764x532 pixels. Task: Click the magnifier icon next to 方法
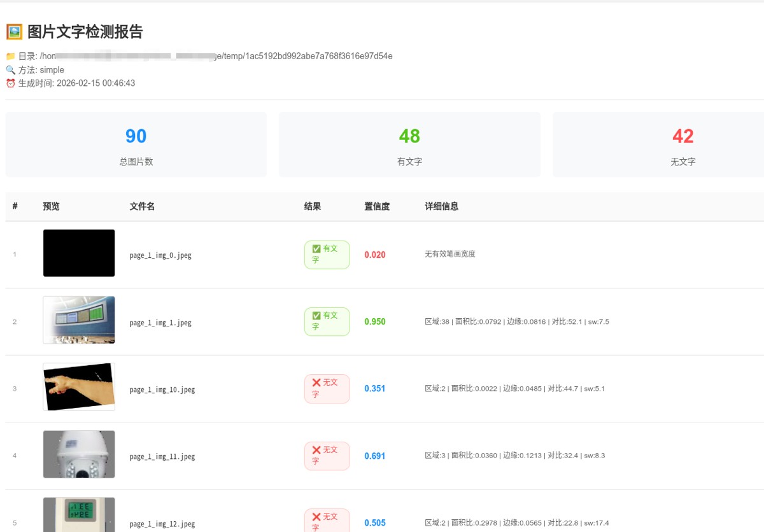pos(10,70)
